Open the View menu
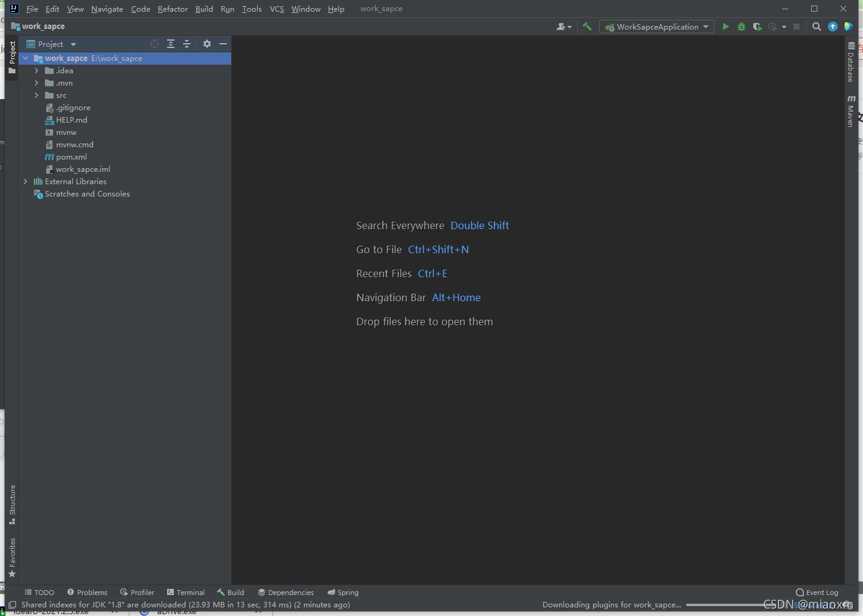 pyautogui.click(x=75, y=9)
